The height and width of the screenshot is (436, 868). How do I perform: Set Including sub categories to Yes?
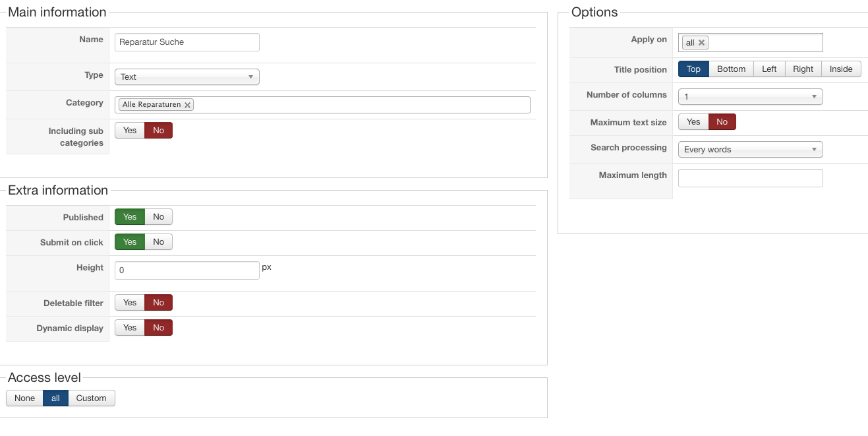(x=130, y=131)
